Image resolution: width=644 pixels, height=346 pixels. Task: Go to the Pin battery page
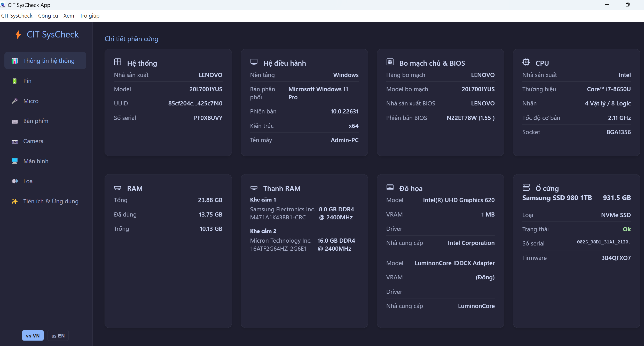click(x=27, y=81)
